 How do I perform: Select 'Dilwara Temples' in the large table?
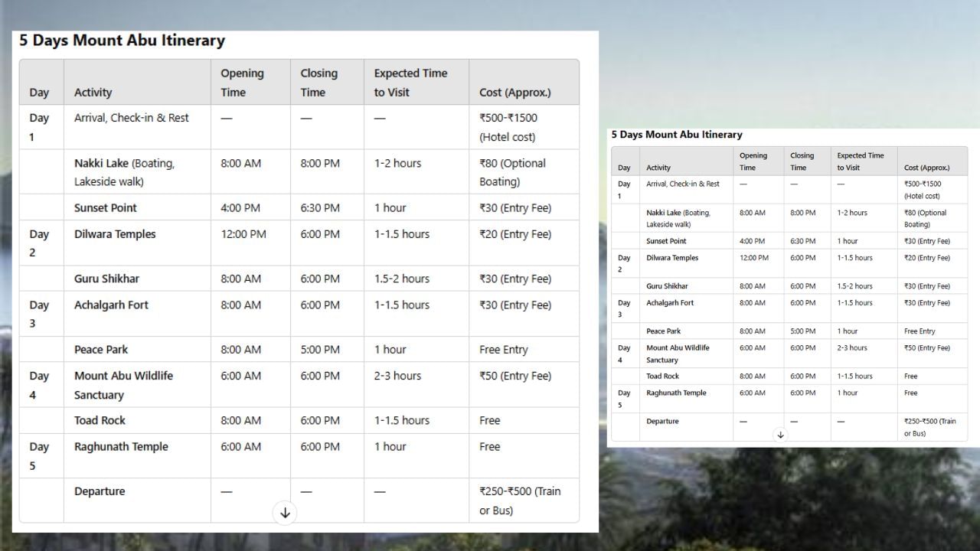click(x=115, y=234)
